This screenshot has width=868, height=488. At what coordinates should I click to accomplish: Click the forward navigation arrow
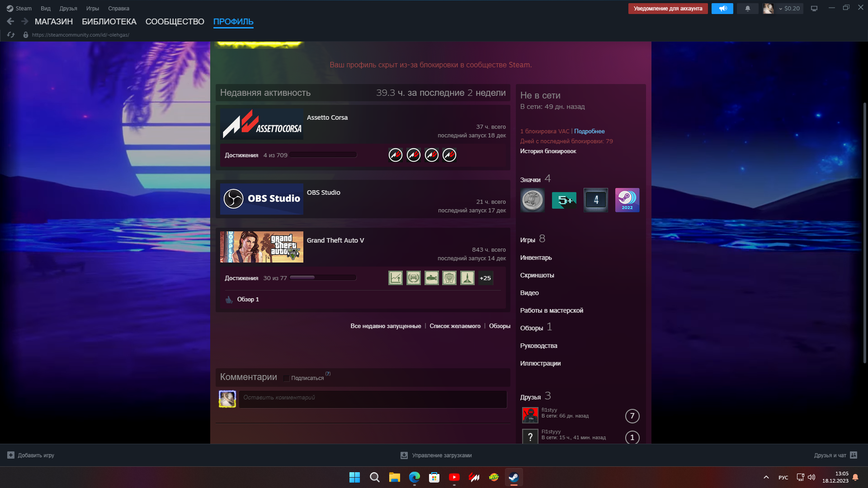point(24,21)
